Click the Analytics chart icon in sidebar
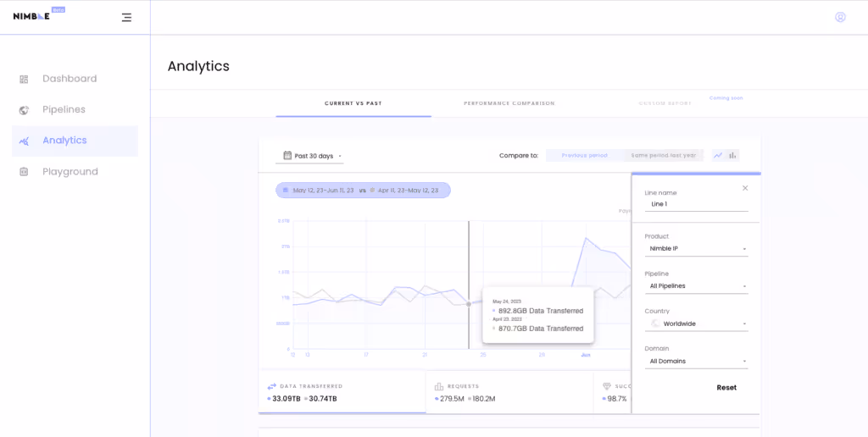 24,141
